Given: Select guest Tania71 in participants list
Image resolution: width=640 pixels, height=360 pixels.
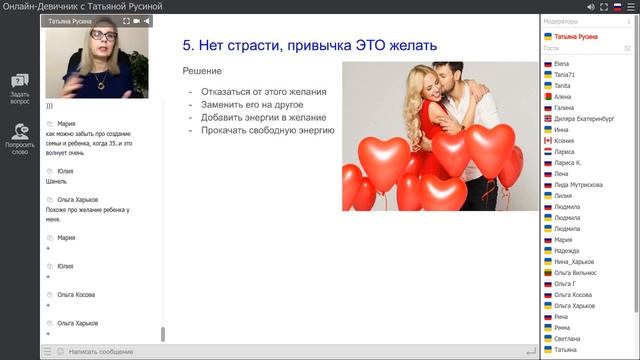Looking at the screenshot, I should coord(564,75).
